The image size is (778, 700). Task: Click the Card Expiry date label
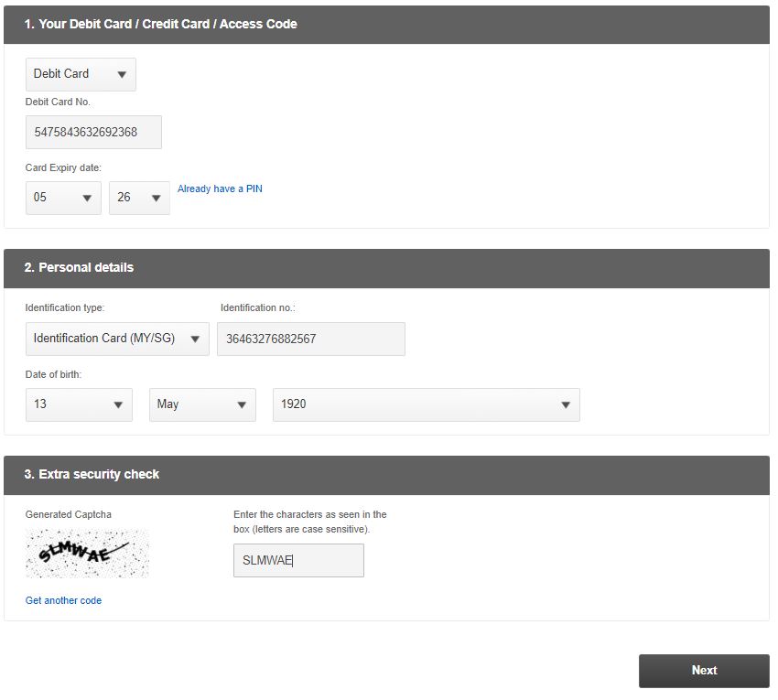click(x=63, y=167)
